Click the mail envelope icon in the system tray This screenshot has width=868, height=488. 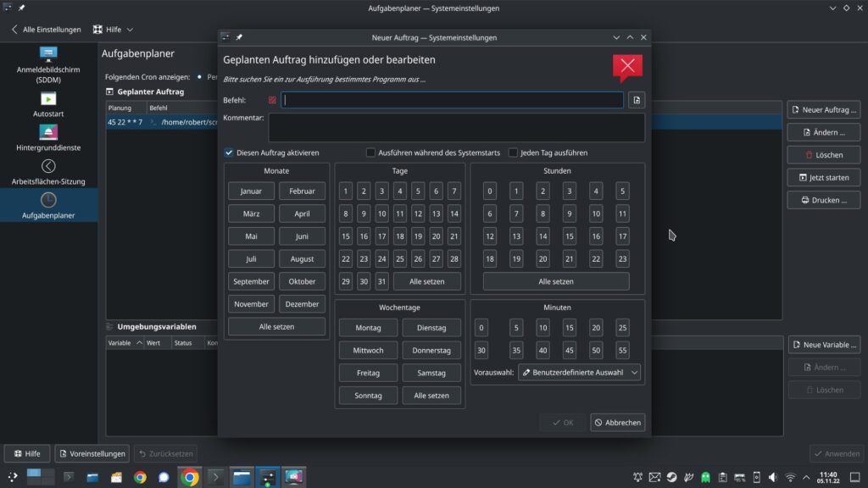(654, 478)
